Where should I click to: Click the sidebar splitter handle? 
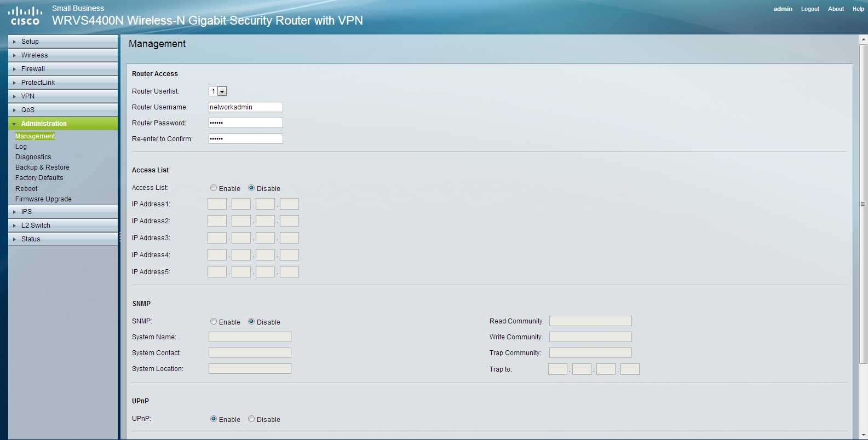[x=120, y=237]
